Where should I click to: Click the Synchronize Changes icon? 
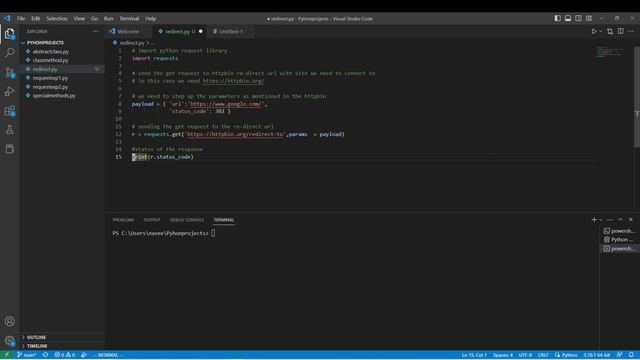click(45, 355)
